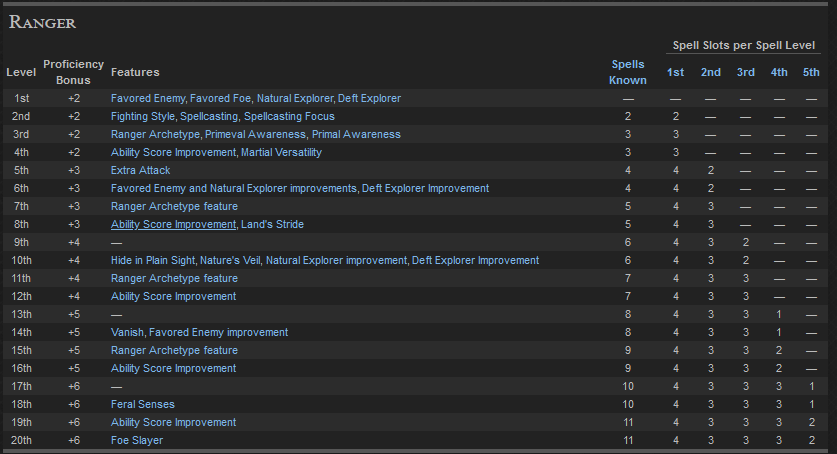
Task: Click the Foe Slayer feature link
Action: tap(137, 441)
